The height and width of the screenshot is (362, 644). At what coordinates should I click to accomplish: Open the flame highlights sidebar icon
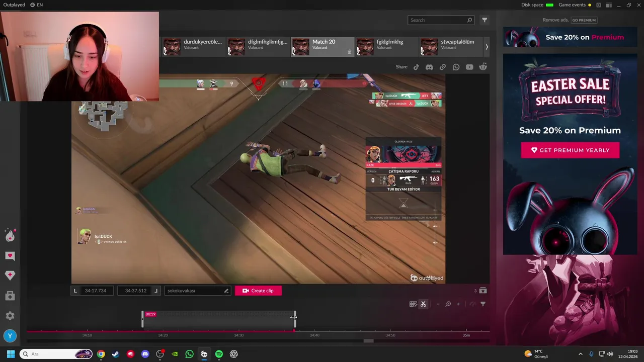pos(10,235)
